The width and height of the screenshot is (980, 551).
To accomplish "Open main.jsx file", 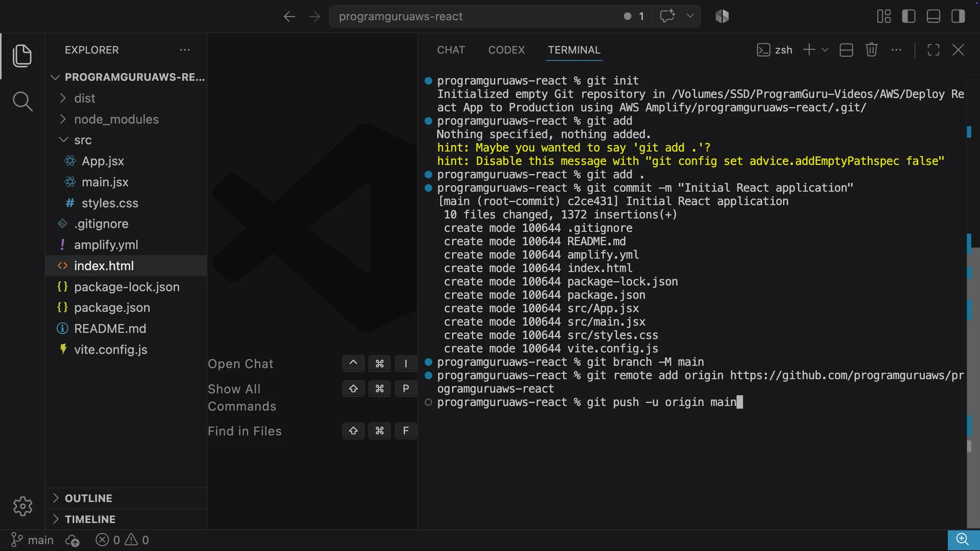I will point(126,182).
